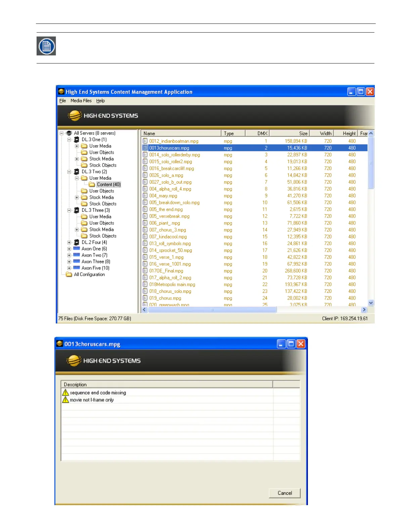
Task: Select Stock Objects under DL.3 Two
Action: (103, 204)
